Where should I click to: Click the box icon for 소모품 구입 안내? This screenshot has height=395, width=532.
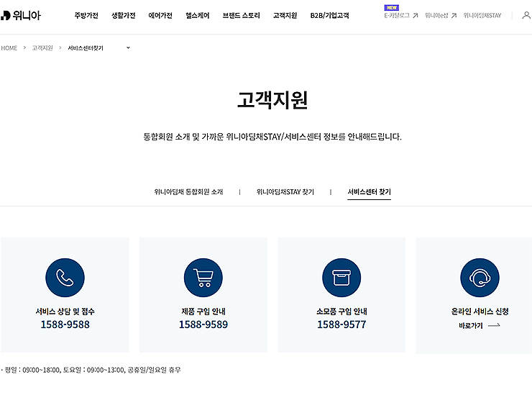341,278
